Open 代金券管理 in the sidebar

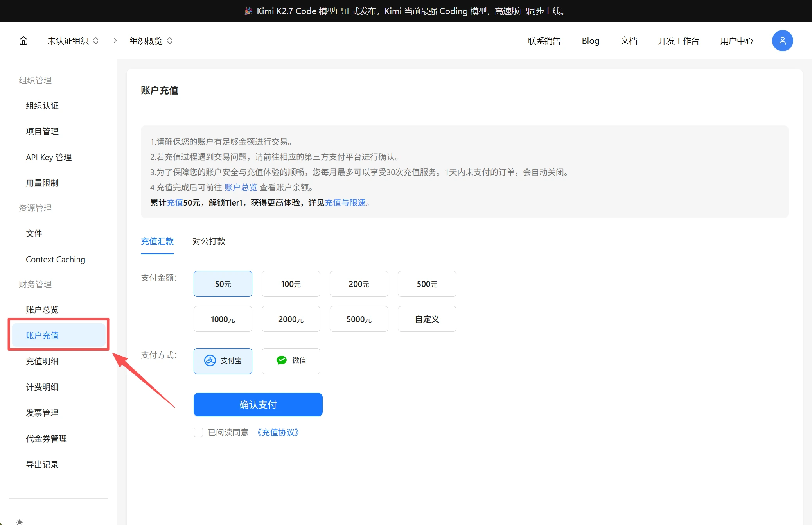59,439
